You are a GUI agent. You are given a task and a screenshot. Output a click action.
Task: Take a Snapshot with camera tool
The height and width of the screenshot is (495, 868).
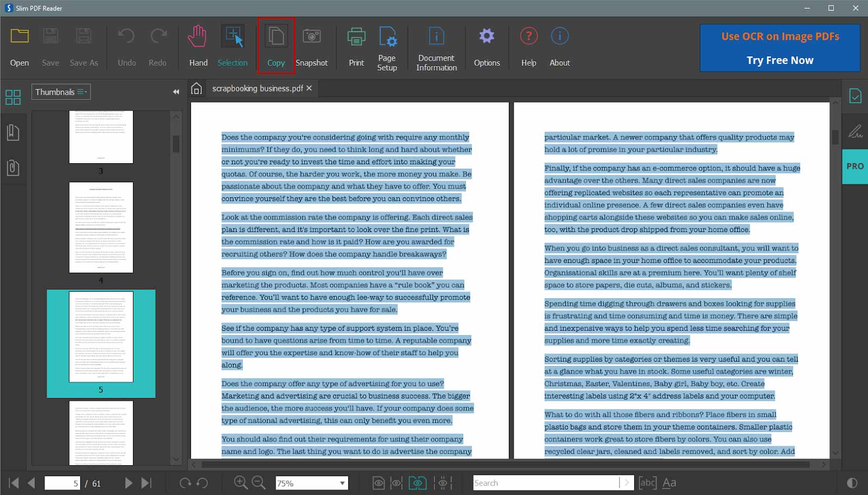coord(311,47)
